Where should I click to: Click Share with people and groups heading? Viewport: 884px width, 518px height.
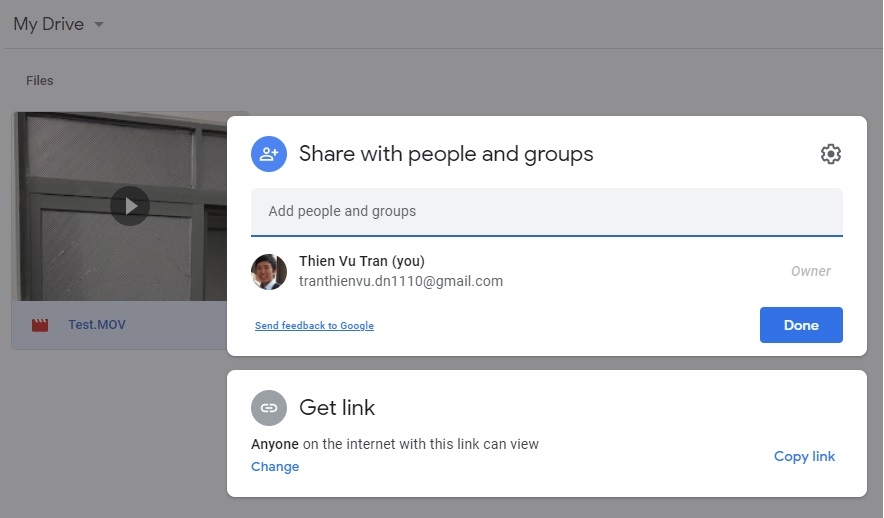pos(446,154)
